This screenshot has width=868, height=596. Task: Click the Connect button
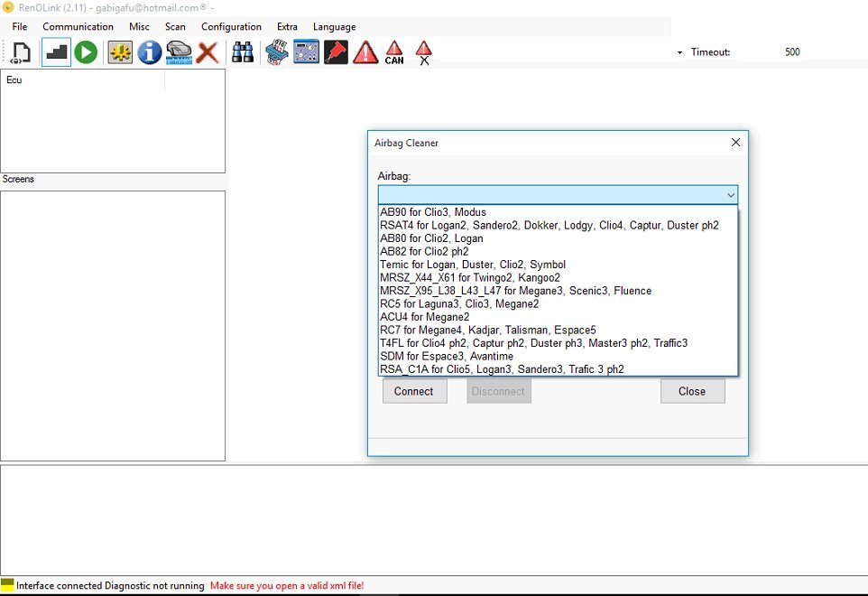tap(415, 391)
